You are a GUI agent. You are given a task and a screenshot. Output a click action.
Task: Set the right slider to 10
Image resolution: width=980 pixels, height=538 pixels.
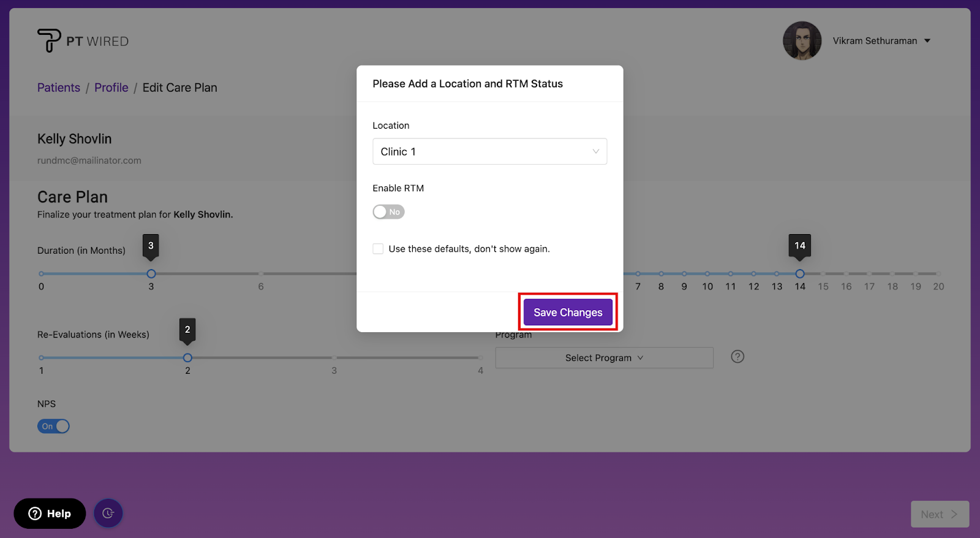click(707, 274)
